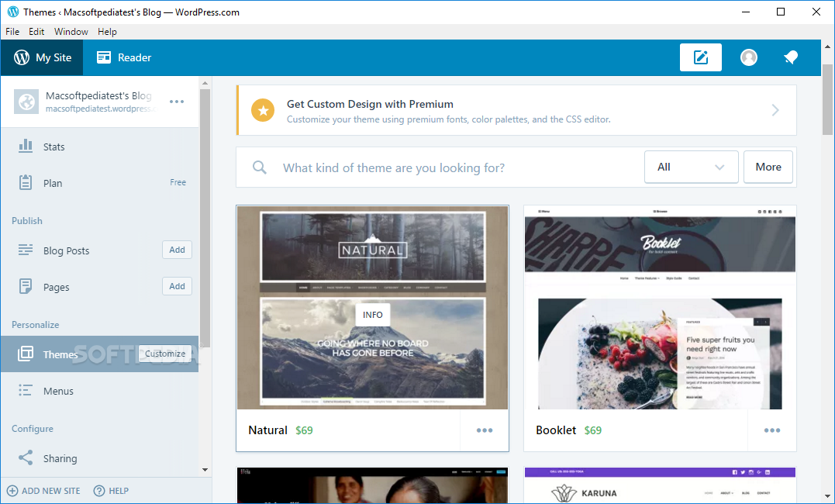Switch to the Reader tab
The image size is (835, 504).
(x=124, y=57)
